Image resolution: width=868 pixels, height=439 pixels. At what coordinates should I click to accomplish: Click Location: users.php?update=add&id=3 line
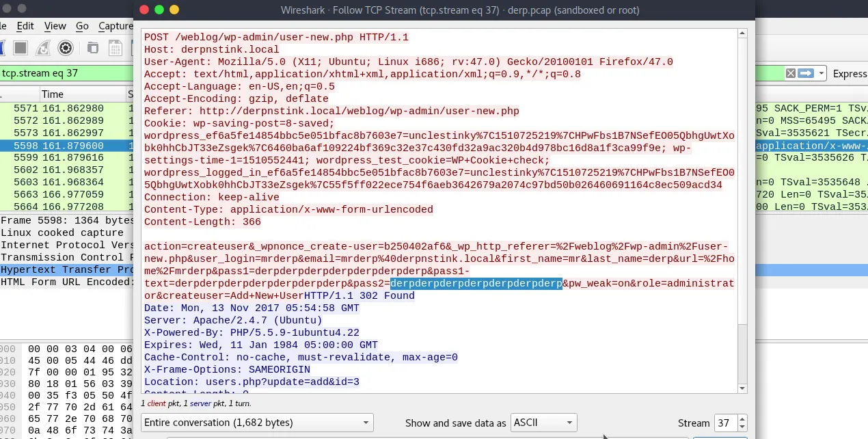point(252,382)
